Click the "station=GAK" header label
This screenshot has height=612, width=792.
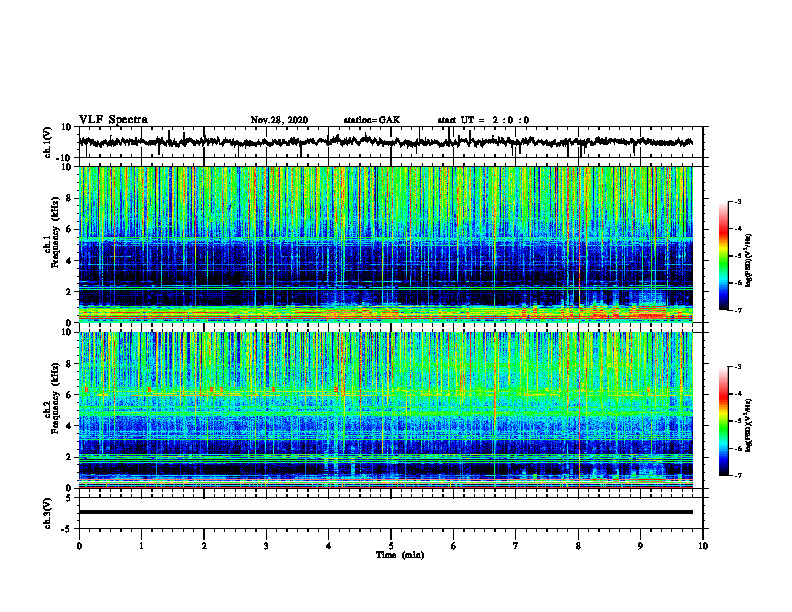coord(372,120)
